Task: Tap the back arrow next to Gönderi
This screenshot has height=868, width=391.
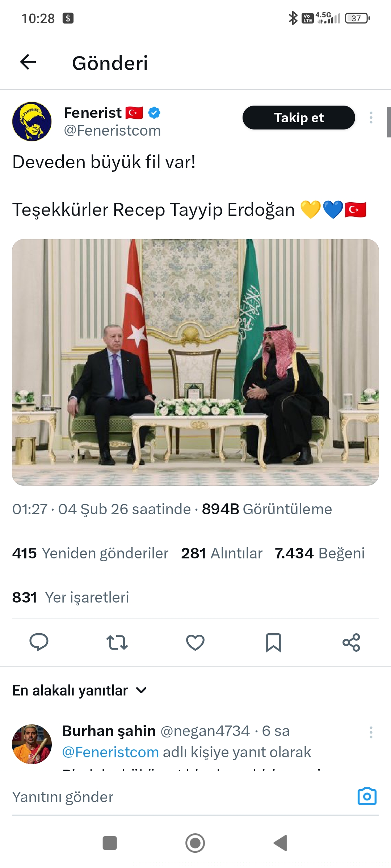Action: 28,62
